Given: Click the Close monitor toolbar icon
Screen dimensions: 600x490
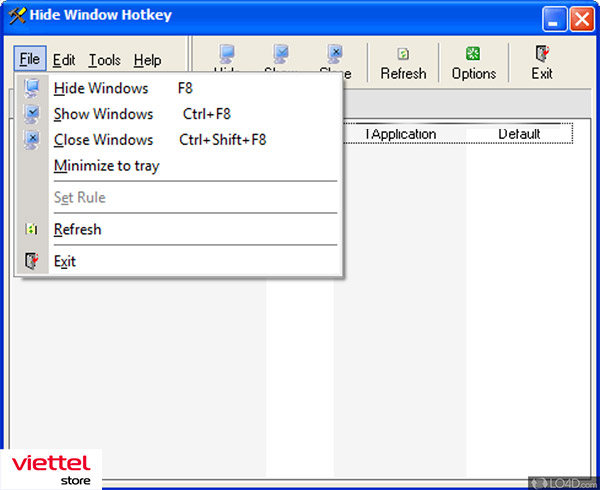Looking at the screenshot, I should point(335,54).
